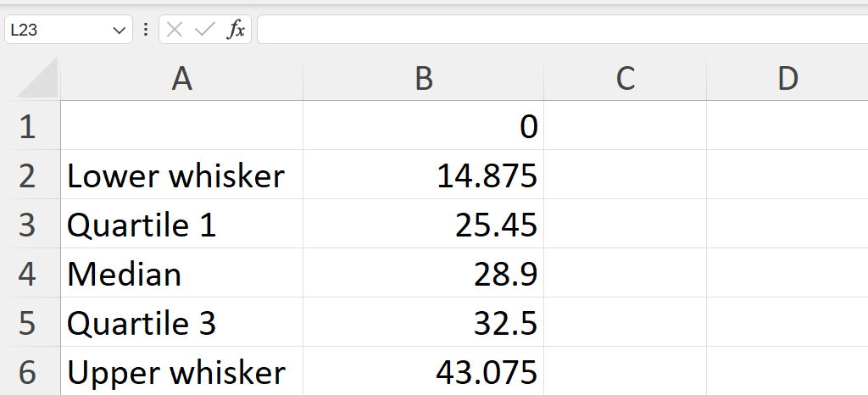Click the three-dot handle beside Name Box
Viewport: 868px width, 395px height.
point(146,30)
